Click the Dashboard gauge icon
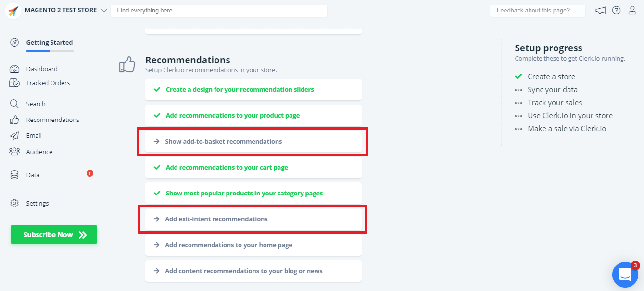This screenshot has height=291, width=644. click(14, 69)
